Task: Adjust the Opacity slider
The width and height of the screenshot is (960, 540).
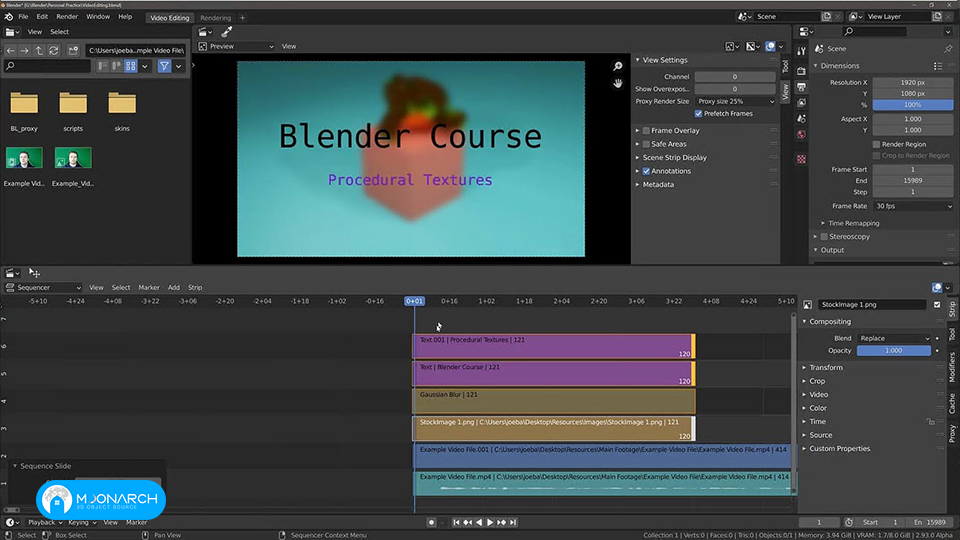Action: pyautogui.click(x=893, y=351)
